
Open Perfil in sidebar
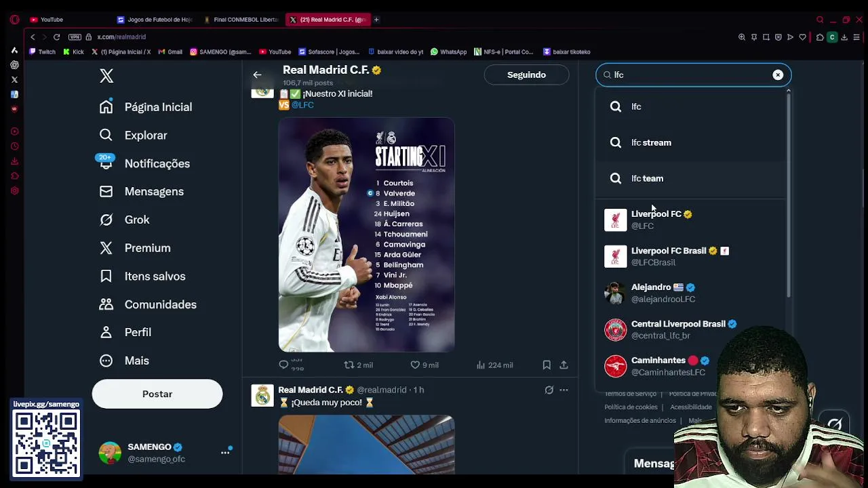pos(125,333)
